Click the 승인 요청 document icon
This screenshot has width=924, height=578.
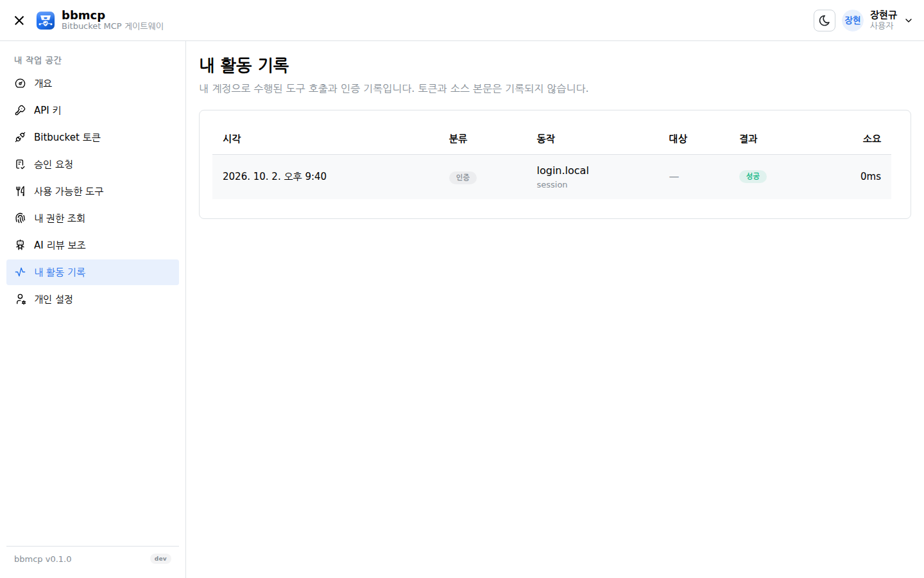pos(21,164)
